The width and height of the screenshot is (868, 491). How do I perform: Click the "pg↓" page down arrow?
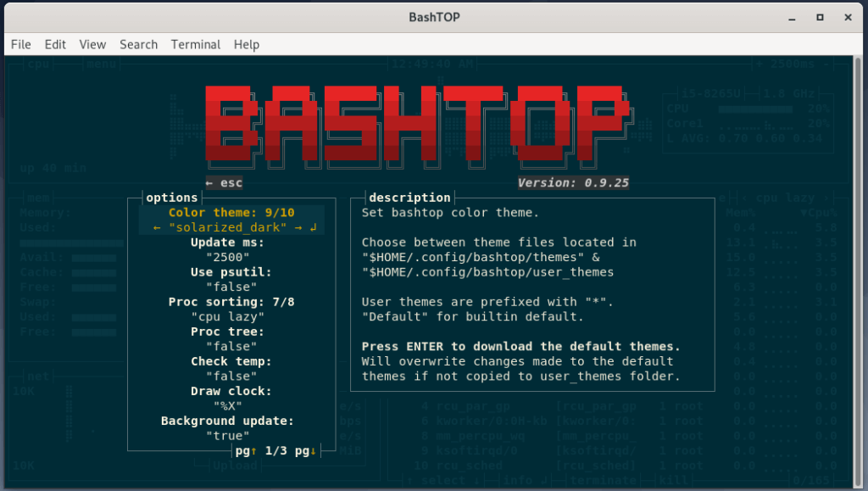[x=307, y=451]
